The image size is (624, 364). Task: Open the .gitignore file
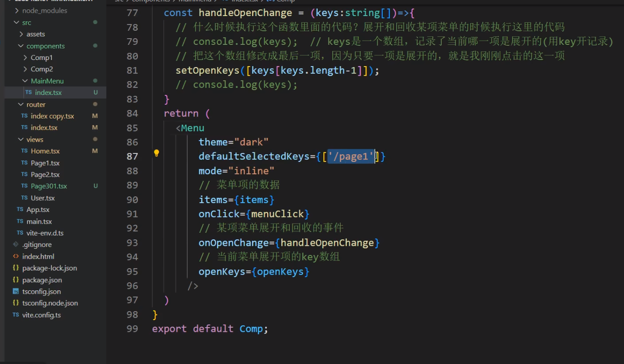(x=37, y=245)
